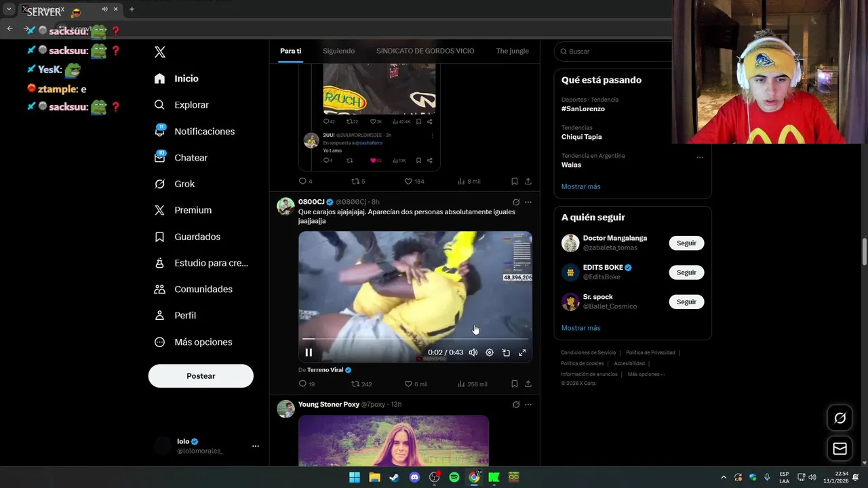Share the top post with 154 likes

[x=528, y=182]
